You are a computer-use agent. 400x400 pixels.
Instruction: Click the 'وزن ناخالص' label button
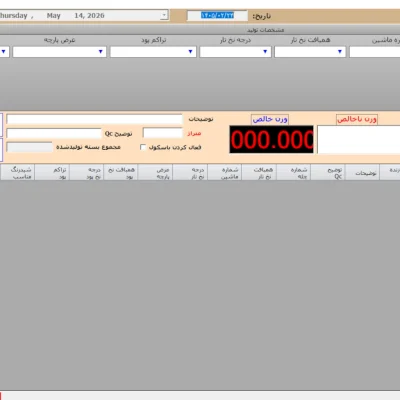357,119
